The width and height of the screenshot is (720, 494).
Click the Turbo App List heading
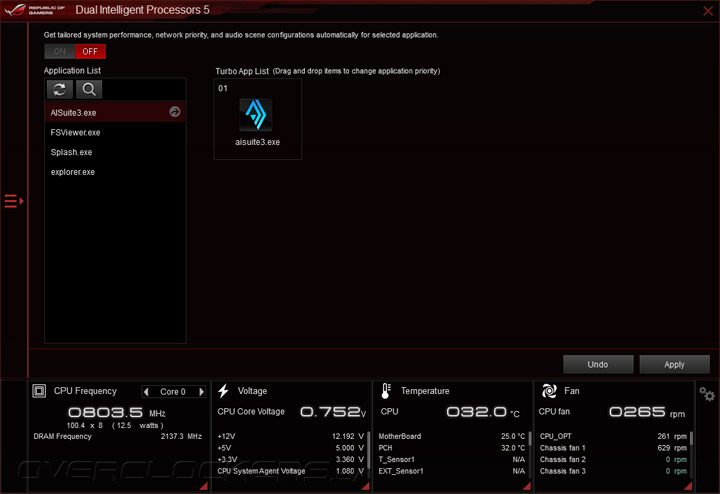point(242,71)
